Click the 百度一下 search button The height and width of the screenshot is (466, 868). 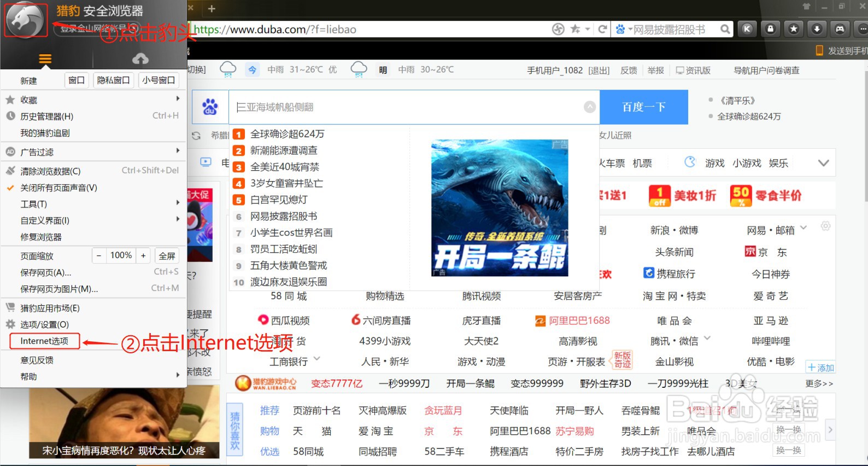[644, 107]
